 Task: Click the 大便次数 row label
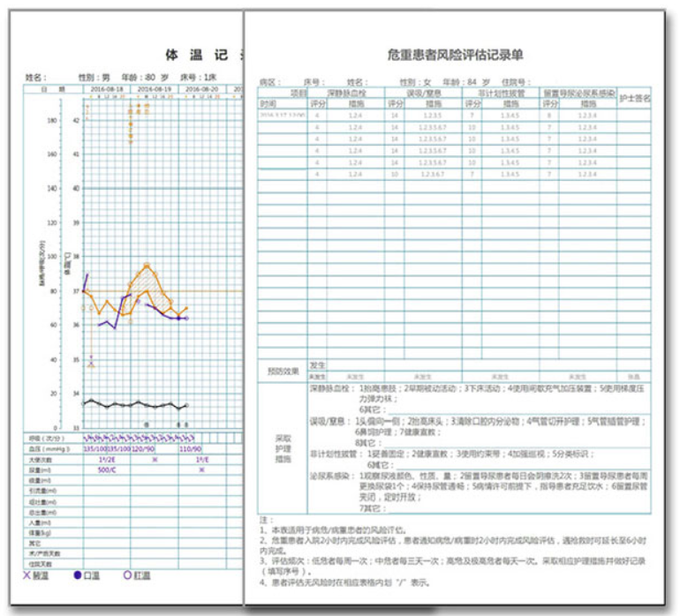41,460
